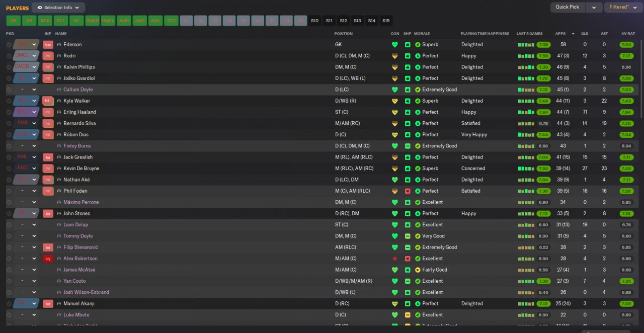
Task: Click Yan Couto's morale icon
Action: 418,281
